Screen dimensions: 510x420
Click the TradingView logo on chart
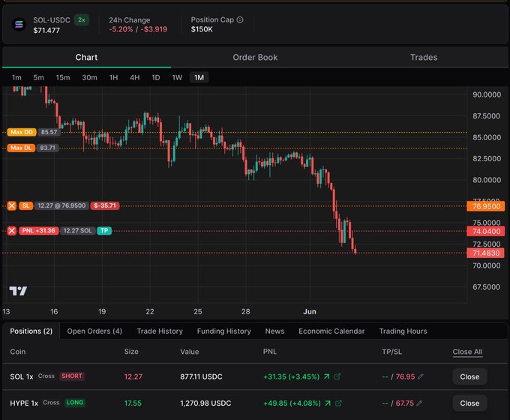[18, 291]
